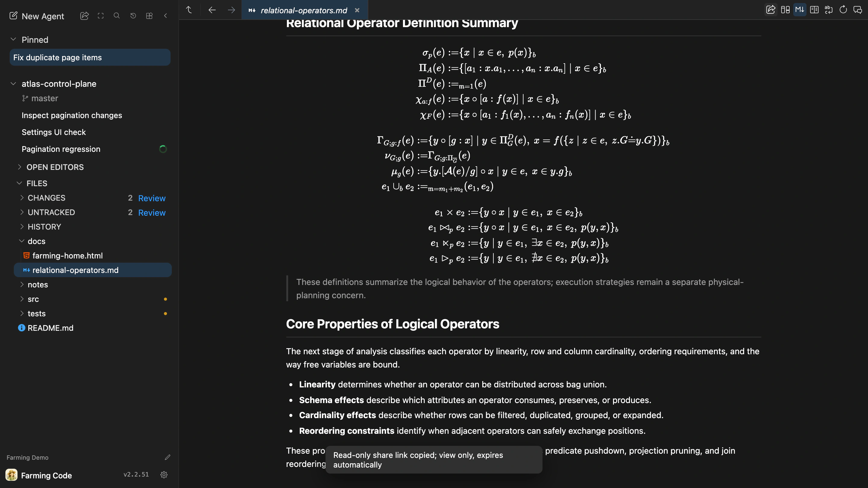Select the master branch label
868x488 pixels.
click(45, 98)
